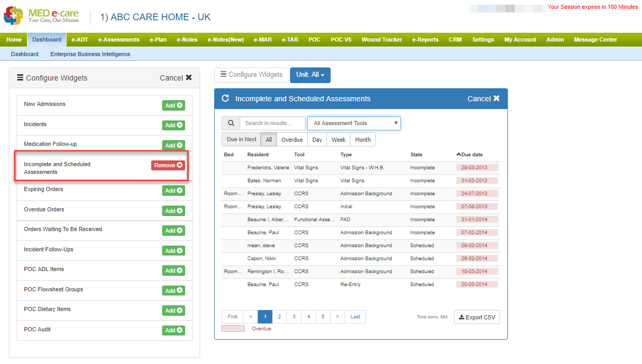Screen dimensions: 642x364
Task: Open the Unit: All dropdown
Action: click(x=310, y=75)
